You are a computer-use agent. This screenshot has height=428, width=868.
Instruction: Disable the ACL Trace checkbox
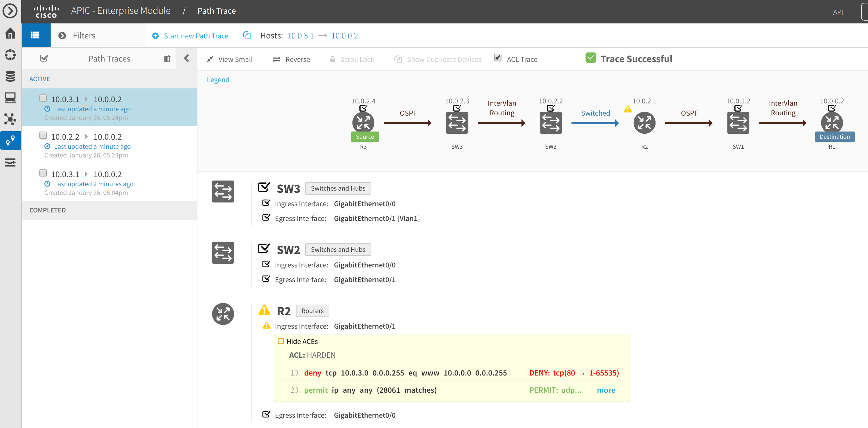498,57
